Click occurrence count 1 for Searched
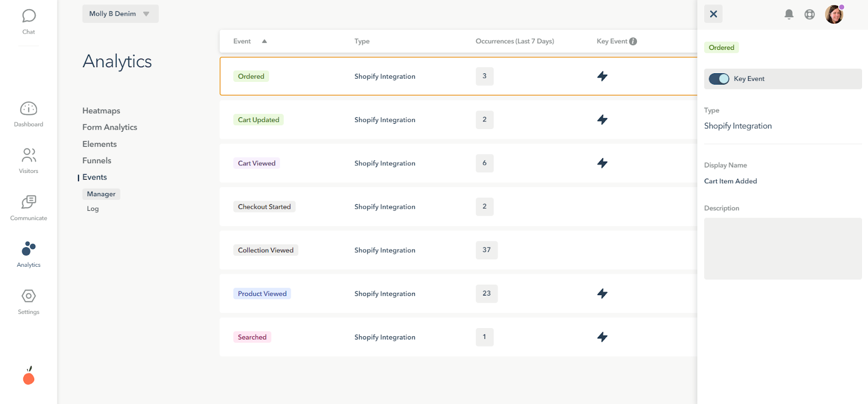Screen dimensions: 868x404 pyautogui.click(x=484, y=337)
